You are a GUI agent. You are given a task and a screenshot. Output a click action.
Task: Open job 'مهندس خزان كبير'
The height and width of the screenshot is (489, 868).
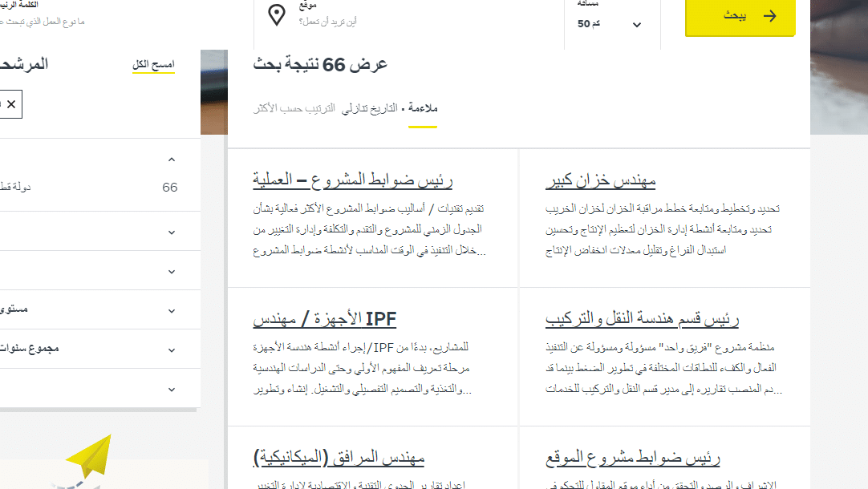point(601,180)
